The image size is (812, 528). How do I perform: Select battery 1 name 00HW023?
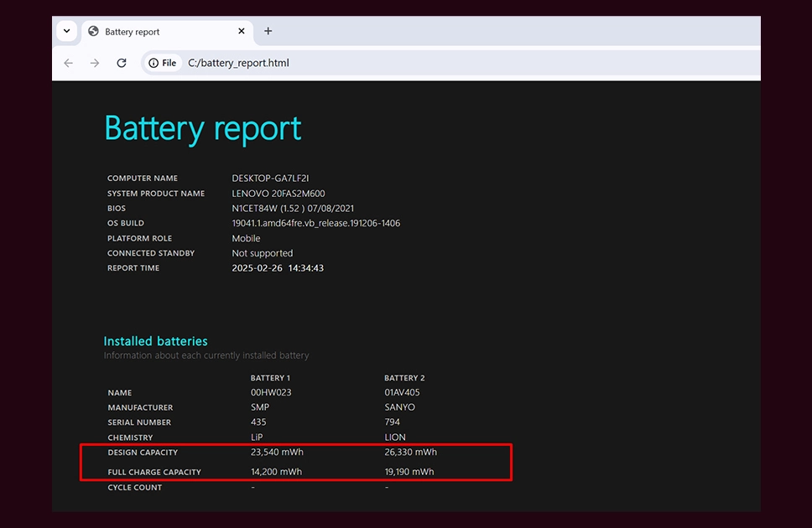point(271,392)
